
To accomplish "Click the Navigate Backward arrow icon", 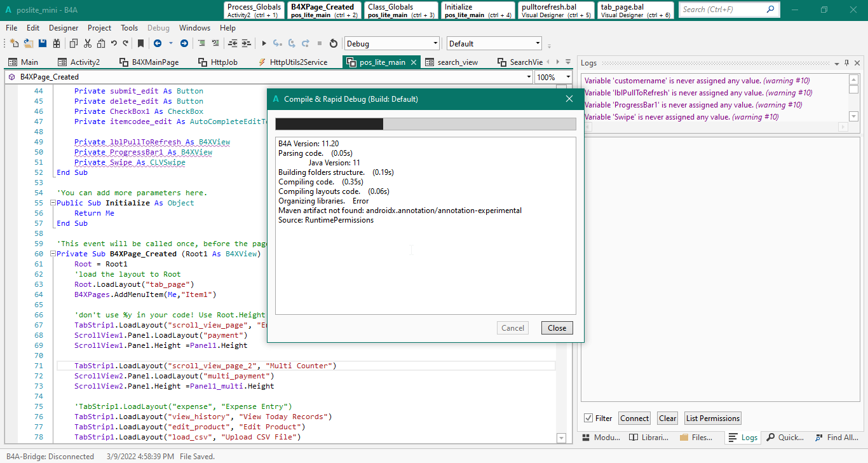I will pos(157,43).
